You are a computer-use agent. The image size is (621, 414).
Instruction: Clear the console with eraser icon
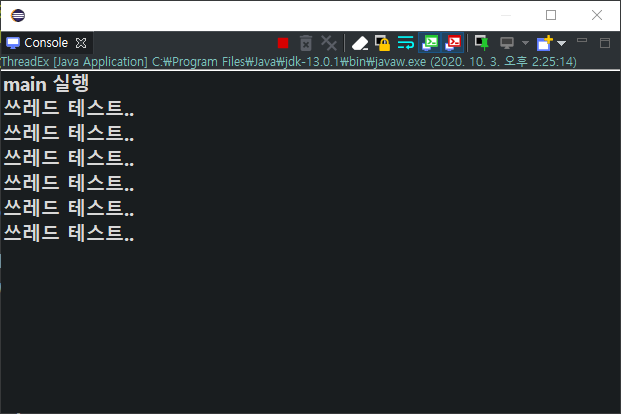(x=360, y=43)
